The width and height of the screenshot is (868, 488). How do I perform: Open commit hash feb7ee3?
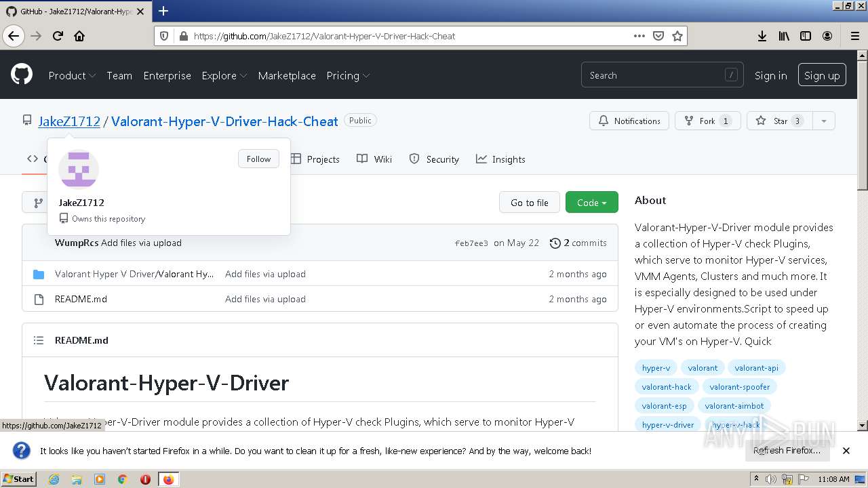point(471,243)
